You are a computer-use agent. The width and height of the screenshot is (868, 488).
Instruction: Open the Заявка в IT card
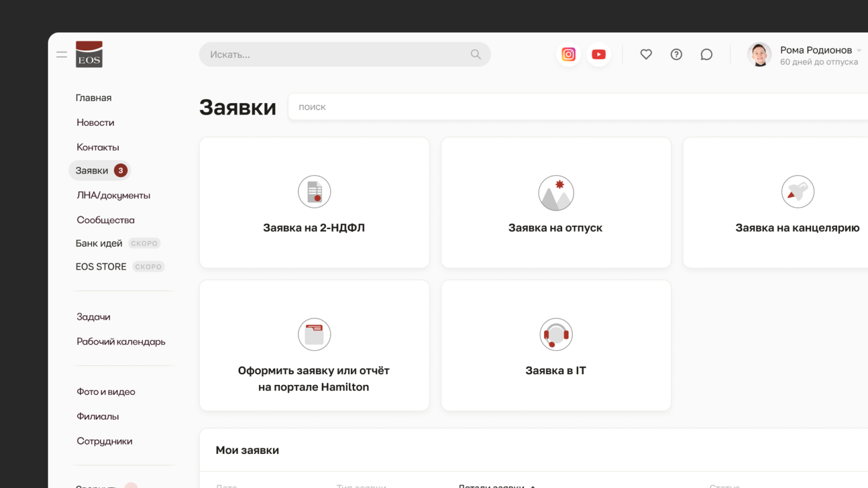click(x=556, y=345)
